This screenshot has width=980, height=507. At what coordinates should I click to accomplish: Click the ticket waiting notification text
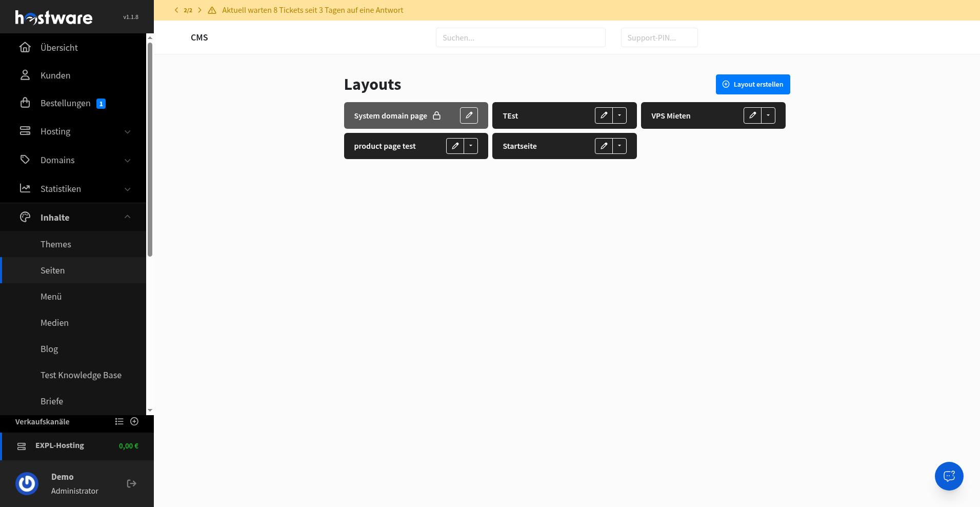[x=313, y=10]
